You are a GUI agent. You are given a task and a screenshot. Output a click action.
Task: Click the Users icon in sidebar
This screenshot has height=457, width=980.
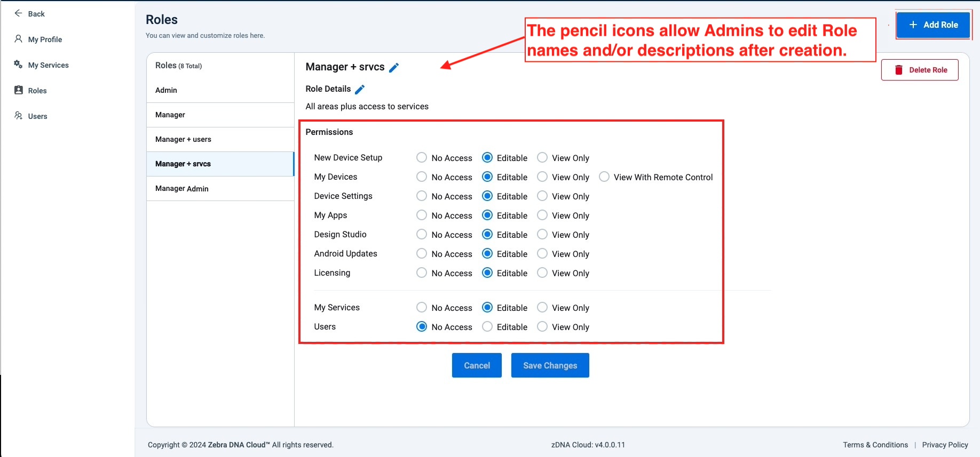click(x=18, y=116)
